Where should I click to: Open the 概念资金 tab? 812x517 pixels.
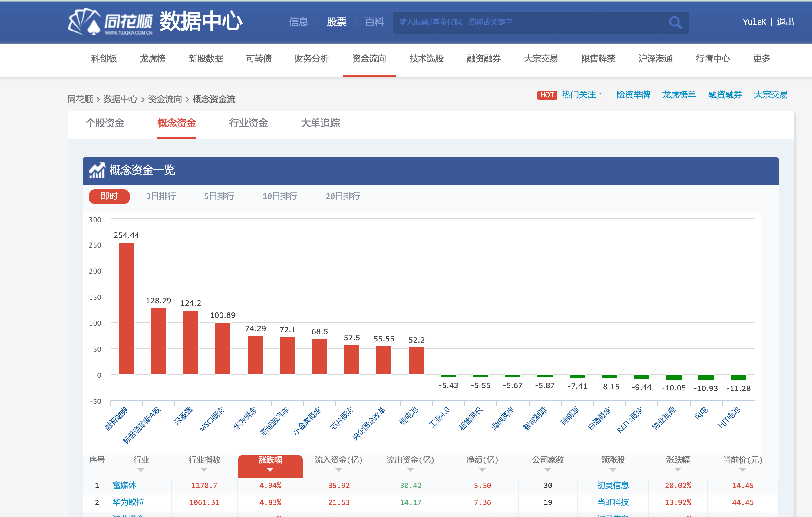pos(177,123)
